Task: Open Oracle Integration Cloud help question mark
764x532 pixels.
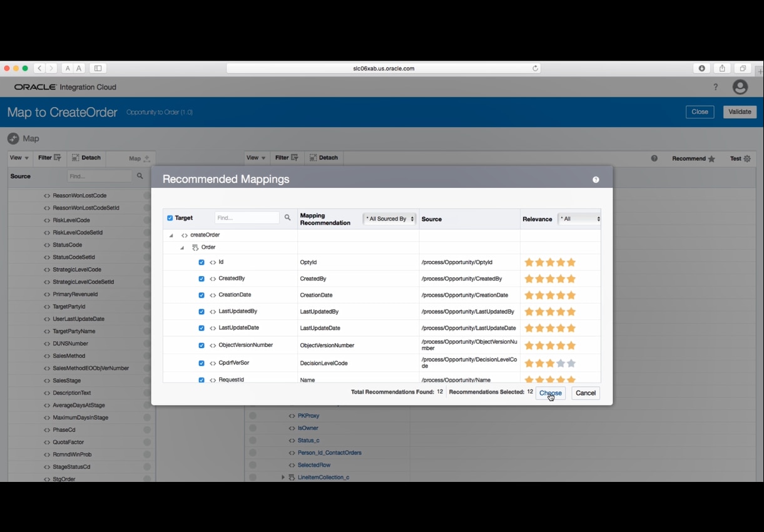Action: [x=716, y=87]
